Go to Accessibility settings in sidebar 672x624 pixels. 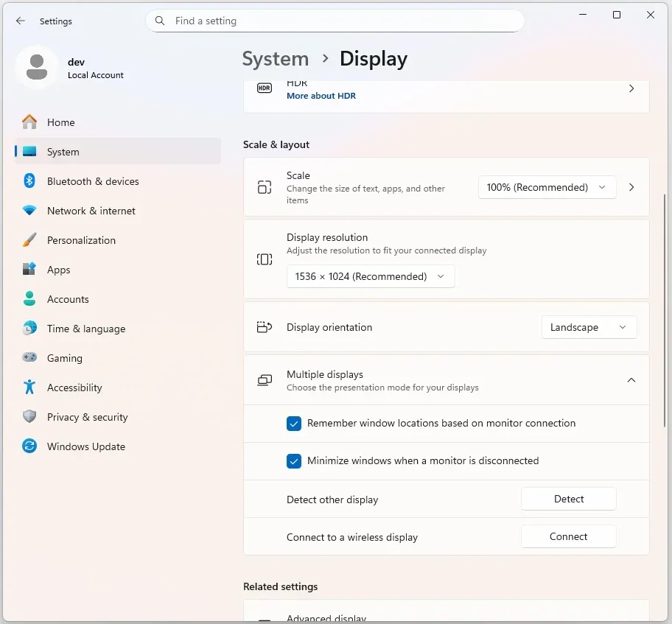[74, 388]
